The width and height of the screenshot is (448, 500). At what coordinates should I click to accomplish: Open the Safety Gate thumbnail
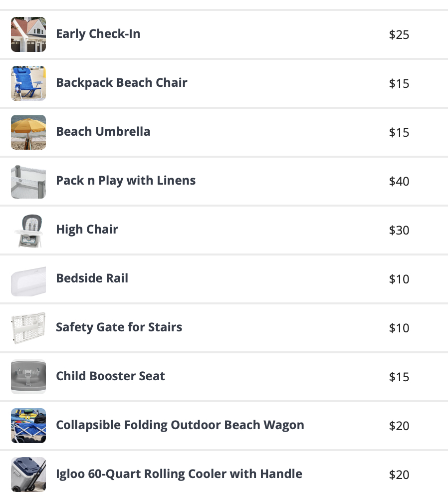pyautogui.click(x=28, y=328)
